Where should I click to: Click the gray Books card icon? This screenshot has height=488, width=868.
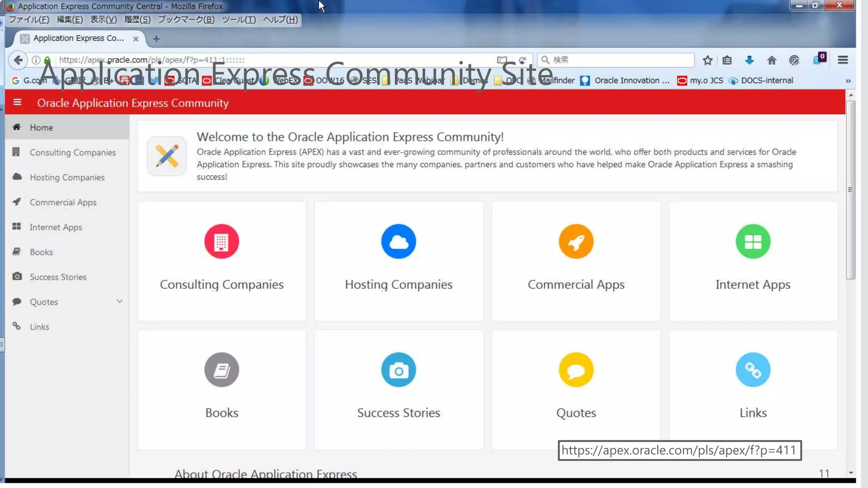point(222,370)
